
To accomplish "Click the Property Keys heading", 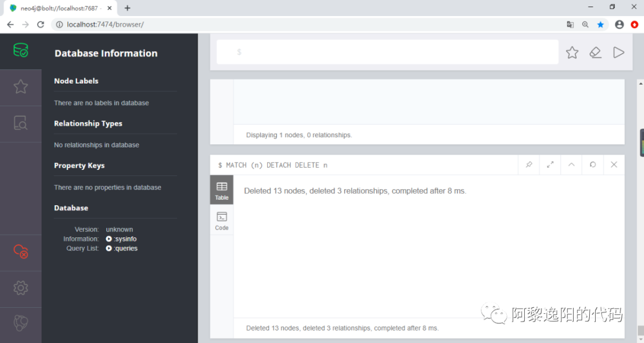I will pos(79,166).
